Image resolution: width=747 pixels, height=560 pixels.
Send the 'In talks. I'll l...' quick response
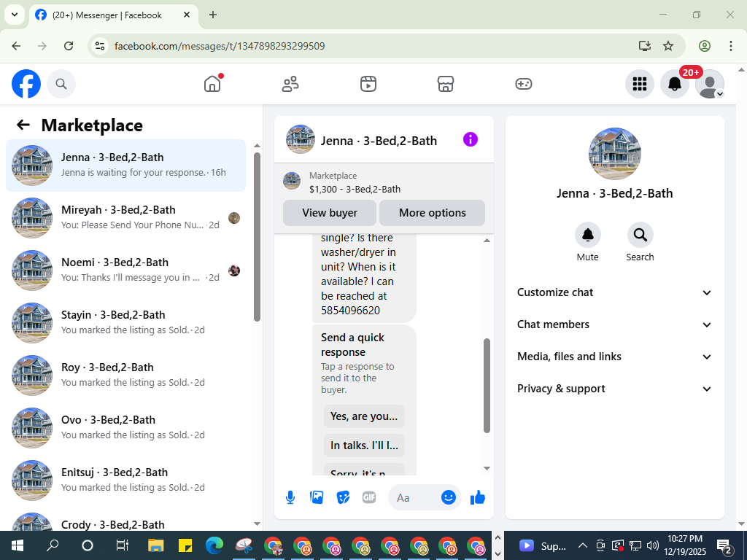(x=364, y=446)
